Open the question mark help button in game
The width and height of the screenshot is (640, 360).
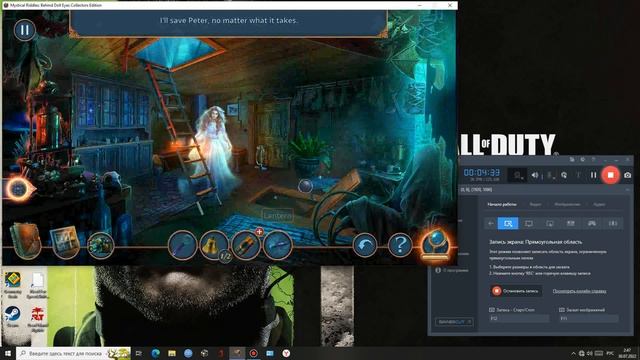coord(400,245)
